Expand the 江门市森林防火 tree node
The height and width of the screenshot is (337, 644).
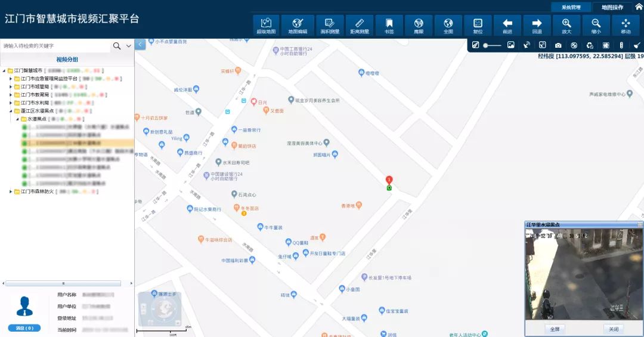(11, 191)
